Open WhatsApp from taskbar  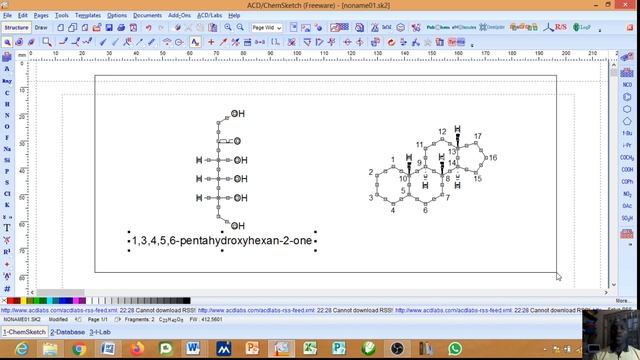(x=455, y=349)
